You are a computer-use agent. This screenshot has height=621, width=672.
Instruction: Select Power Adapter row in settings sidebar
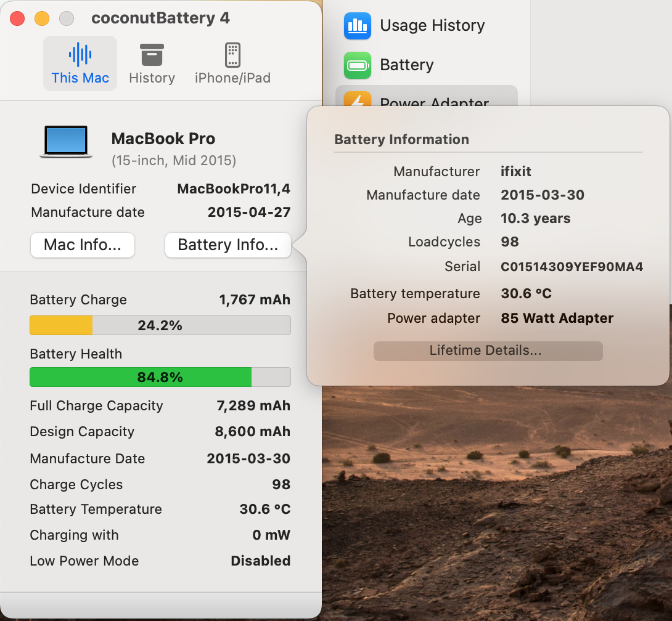point(427,96)
